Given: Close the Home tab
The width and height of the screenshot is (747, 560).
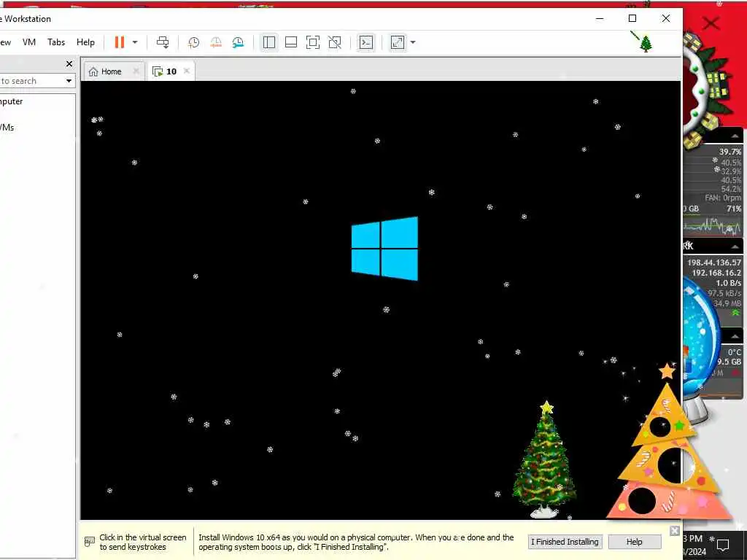Looking at the screenshot, I should (136, 71).
